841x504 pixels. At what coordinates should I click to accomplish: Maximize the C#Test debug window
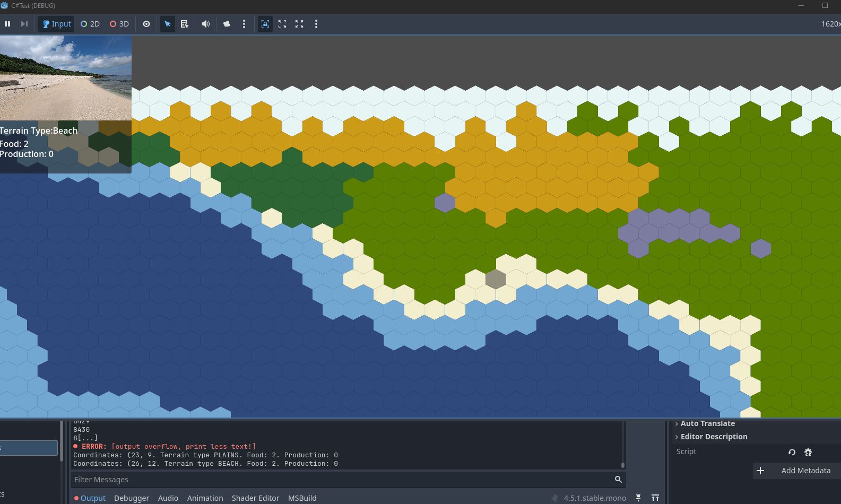(825, 5)
